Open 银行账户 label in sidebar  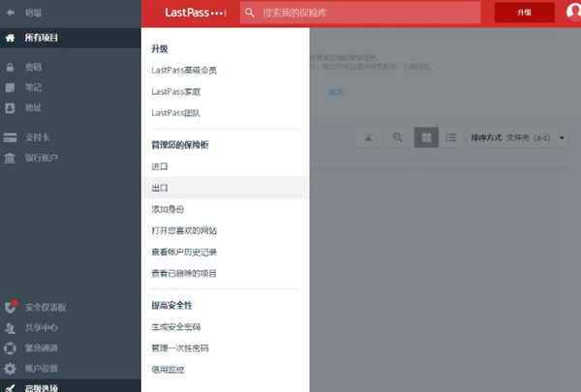point(41,158)
